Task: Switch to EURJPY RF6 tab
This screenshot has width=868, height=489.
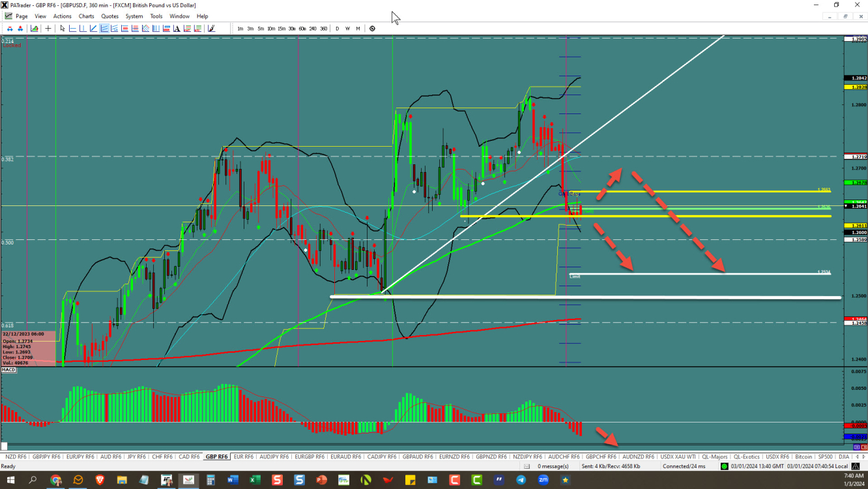Action: [80, 456]
